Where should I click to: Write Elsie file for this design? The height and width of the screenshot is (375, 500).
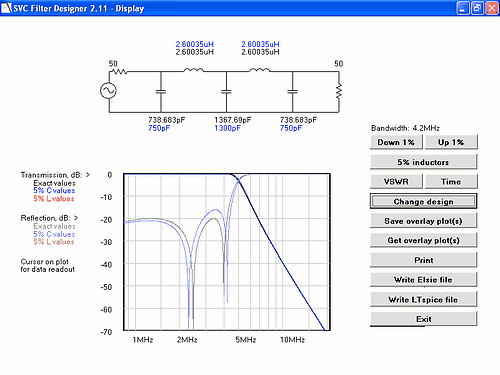[423, 280]
